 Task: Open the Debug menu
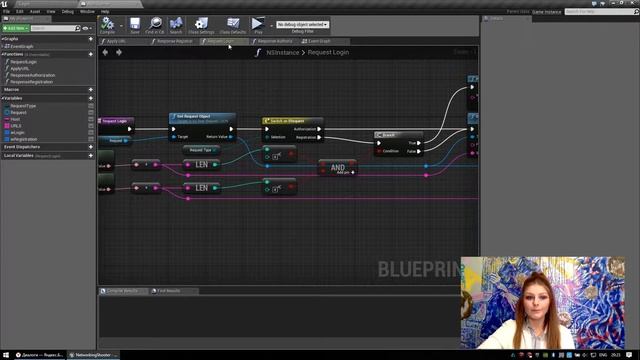[x=67, y=11]
